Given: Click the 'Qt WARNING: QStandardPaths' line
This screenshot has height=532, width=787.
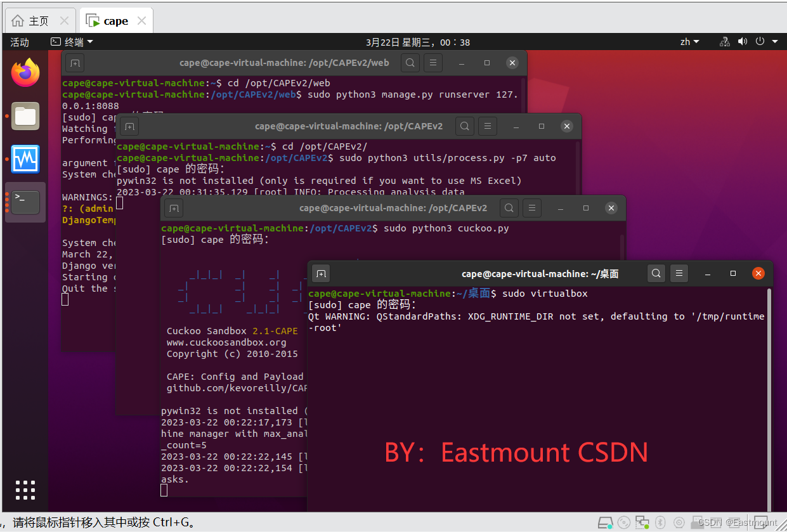Looking at the screenshot, I should 536,316.
